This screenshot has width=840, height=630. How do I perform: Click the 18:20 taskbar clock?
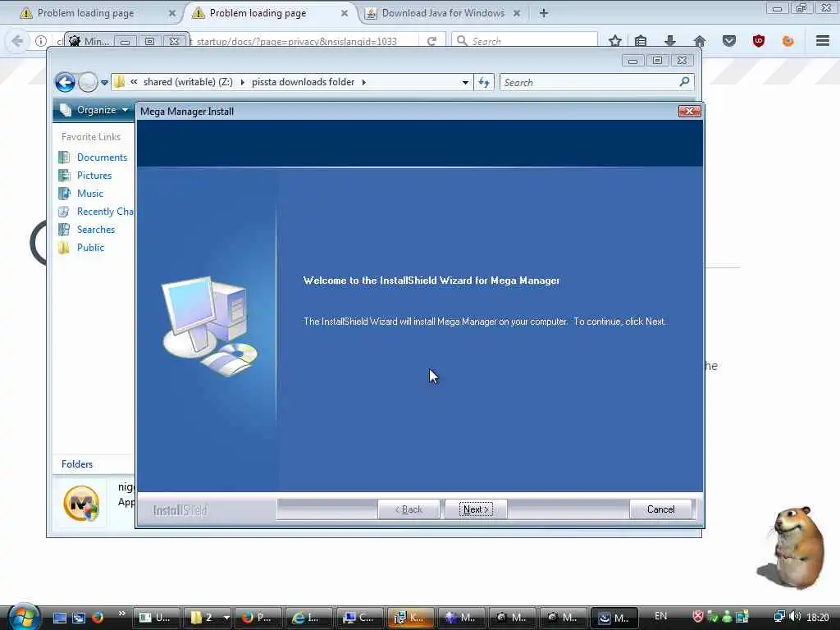tap(818, 617)
